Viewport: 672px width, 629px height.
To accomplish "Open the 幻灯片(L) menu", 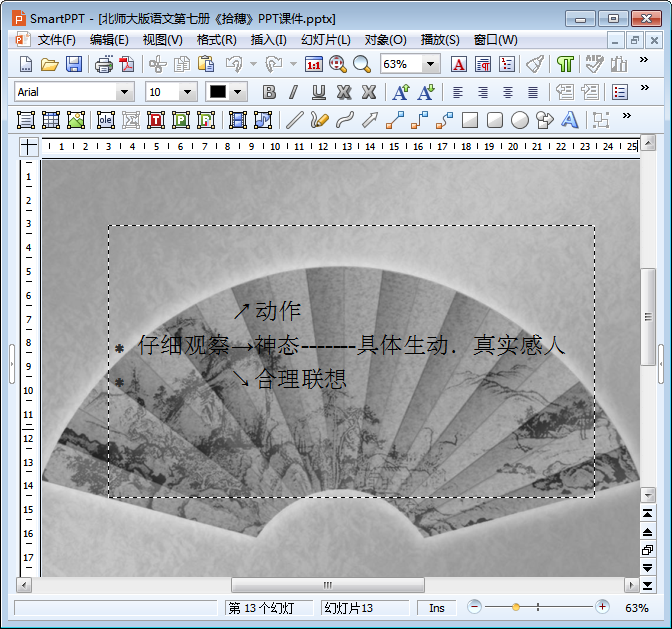I will point(325,40).
